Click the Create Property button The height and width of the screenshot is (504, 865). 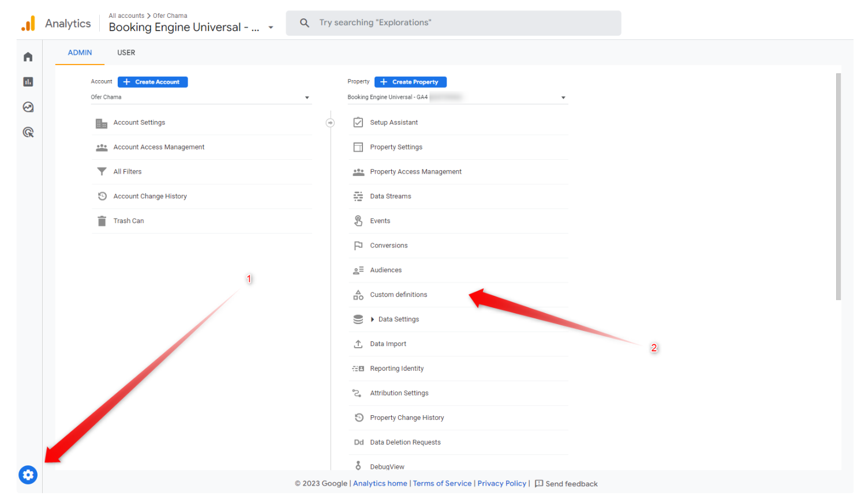(410, 82)
